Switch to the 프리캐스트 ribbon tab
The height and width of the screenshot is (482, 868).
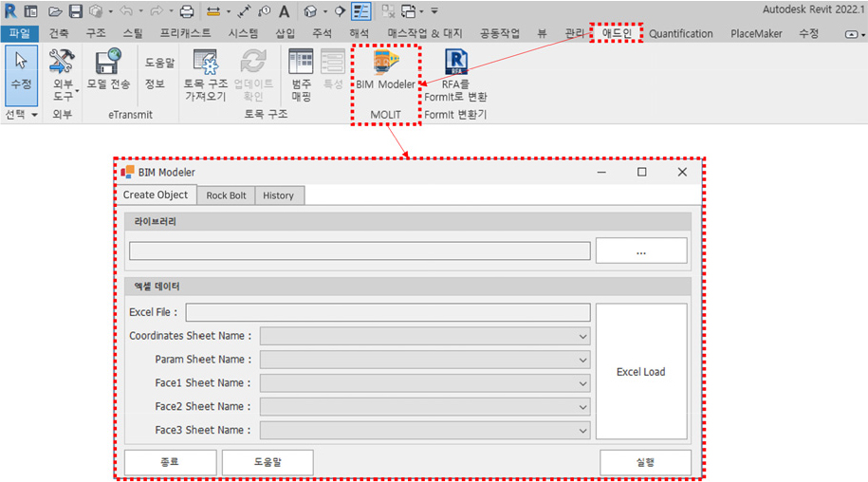[x=185, y=33]
